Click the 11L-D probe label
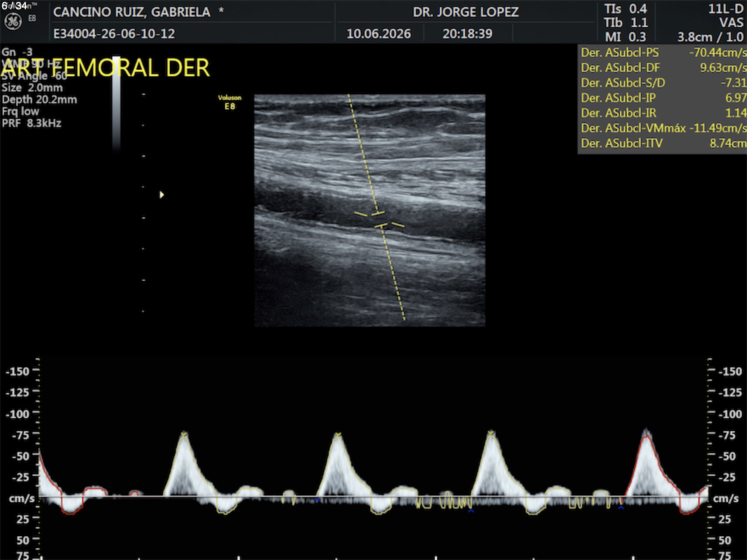The image size is (747, 560). [725, 9]
